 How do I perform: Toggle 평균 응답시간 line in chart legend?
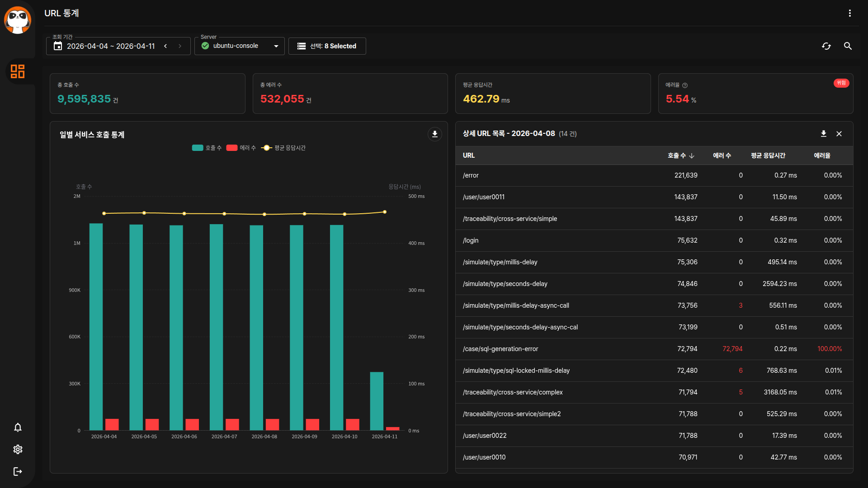coord(284,148)
